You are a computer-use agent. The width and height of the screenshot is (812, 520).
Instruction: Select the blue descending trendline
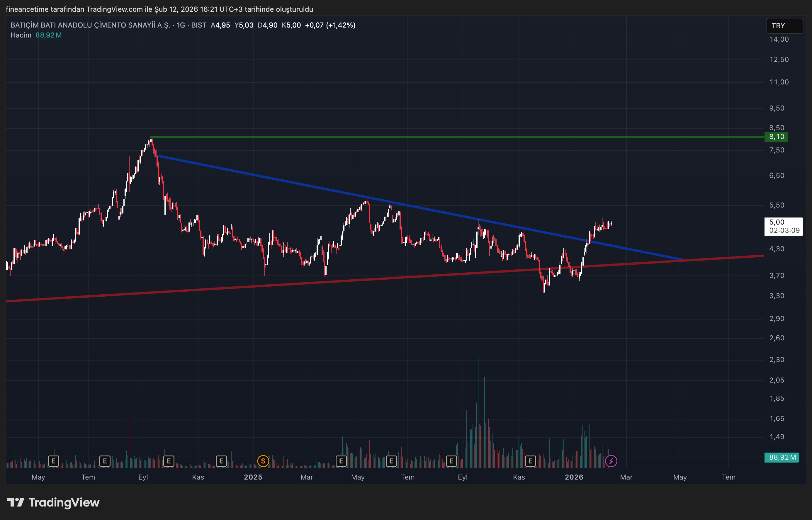[x=338, y=191]
